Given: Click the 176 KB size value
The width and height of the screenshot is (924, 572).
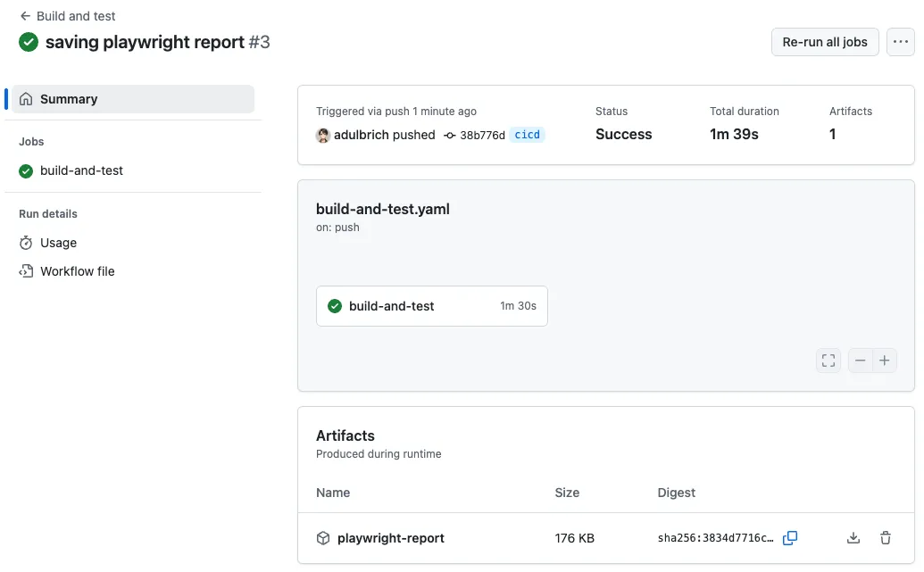Looking at the screenshot, I should (x=575, y=538).
